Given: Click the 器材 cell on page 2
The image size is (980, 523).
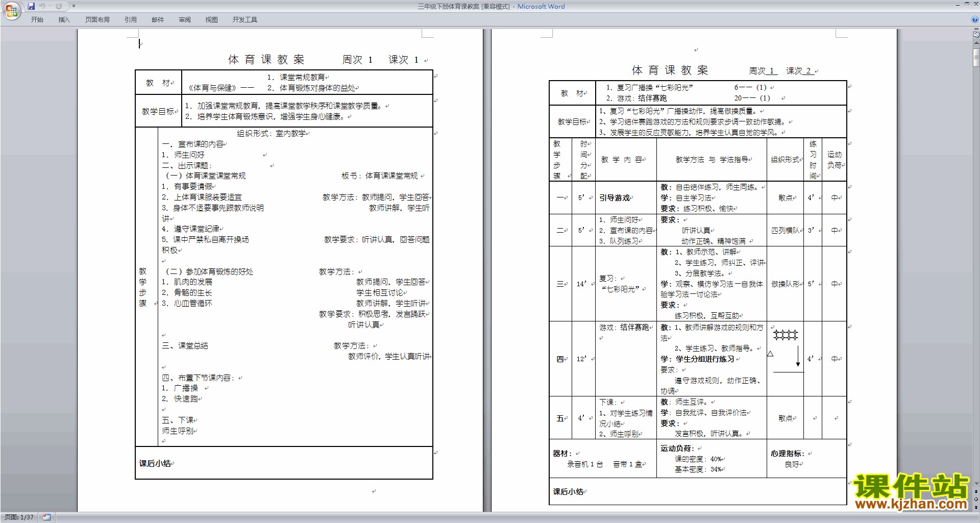Looking at the screenshot, I should [603, 459].
